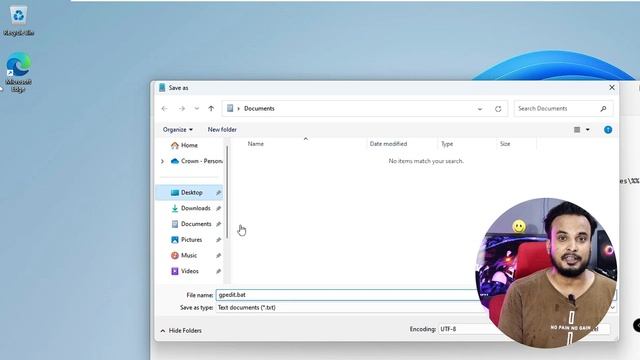Click the Search Documents field
The image size is (640, 360).
click(x=563, y=109)
